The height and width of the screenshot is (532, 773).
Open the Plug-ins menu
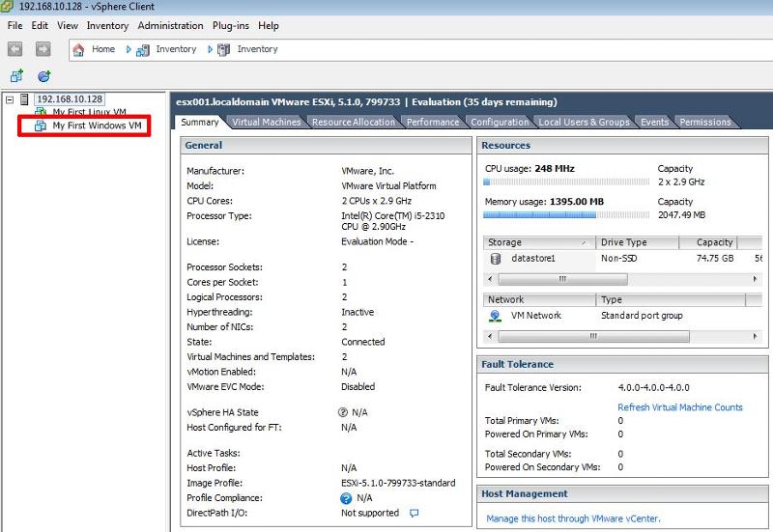pos(231,26)
